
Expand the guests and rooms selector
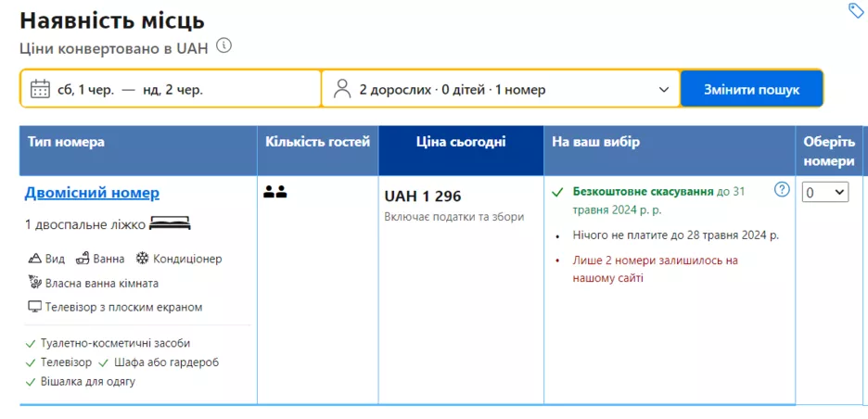501,89
